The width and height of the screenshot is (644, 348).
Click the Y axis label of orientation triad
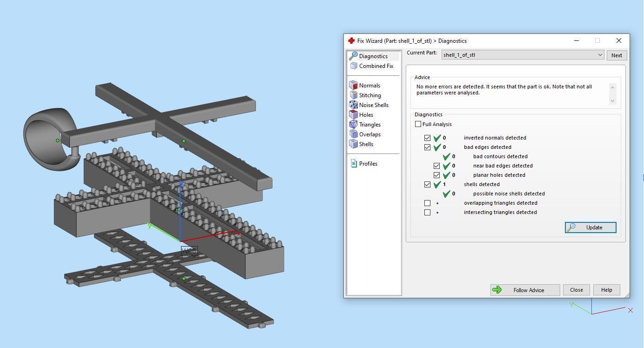coord(572,305)
